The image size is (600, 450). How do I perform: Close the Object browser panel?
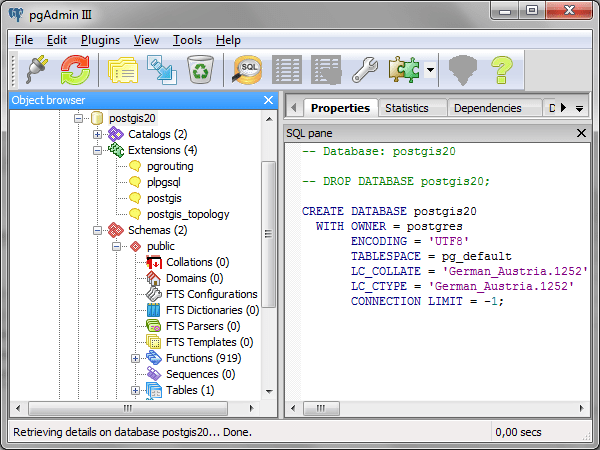click(268, 100)
